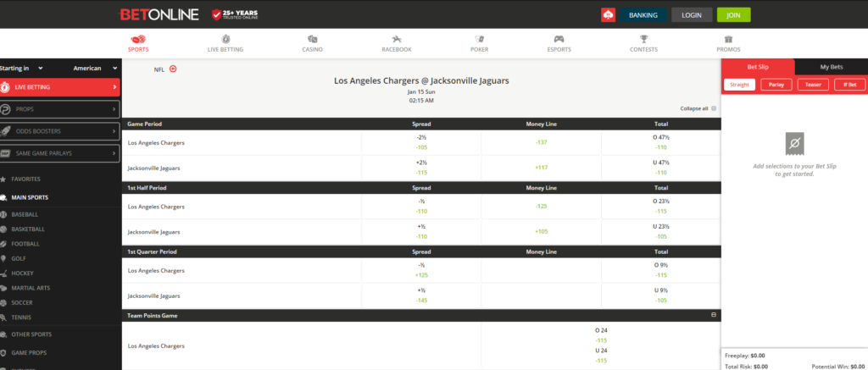
Task: Bet Jaguars 1st half money line +105
Action: pyautogui.click(x=541, y=232)
